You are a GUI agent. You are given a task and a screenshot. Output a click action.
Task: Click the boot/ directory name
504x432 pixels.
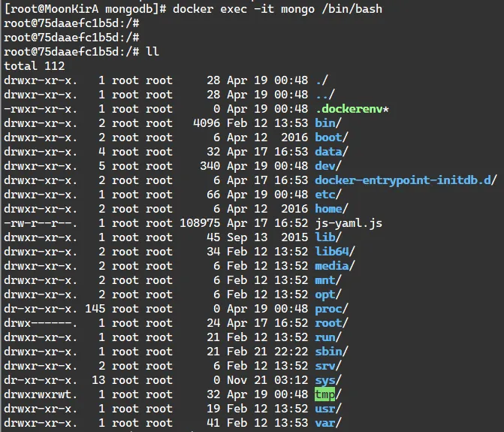(x=331, y=137)
